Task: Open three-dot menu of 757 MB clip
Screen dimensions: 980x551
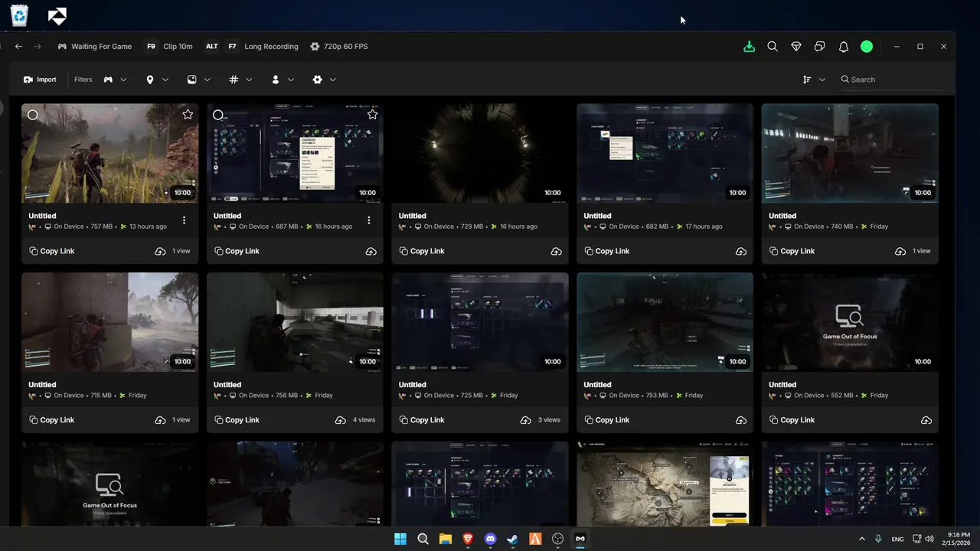Action: pyautogui.click(x=184, y=220)
